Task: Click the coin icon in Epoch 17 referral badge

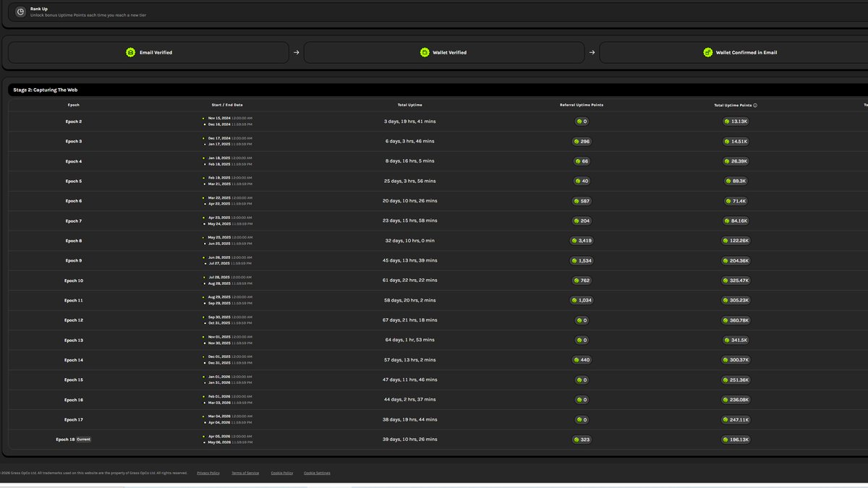Action: (578, 419)
